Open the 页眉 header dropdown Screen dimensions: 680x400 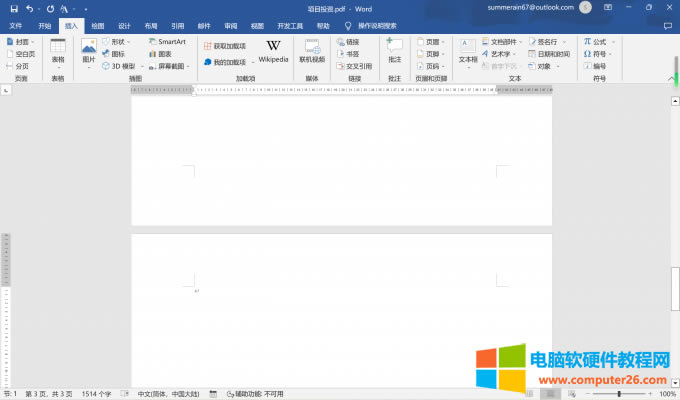click(431, 42)
